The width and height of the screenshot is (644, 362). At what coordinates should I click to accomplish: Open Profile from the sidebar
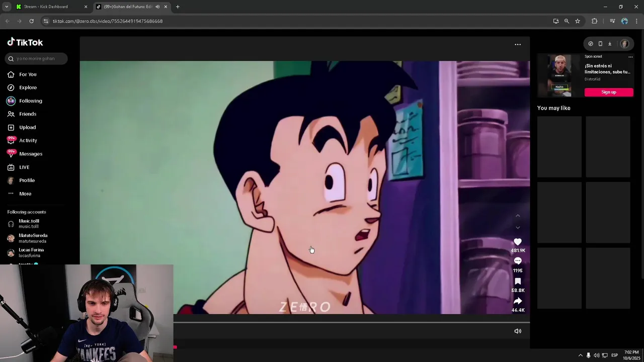[x=27, y=180]
